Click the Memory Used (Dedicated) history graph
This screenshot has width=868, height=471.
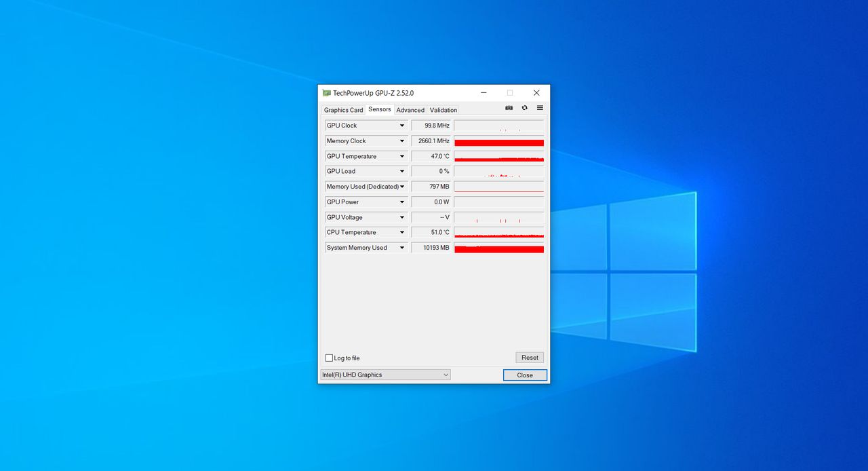click(499, 187)
